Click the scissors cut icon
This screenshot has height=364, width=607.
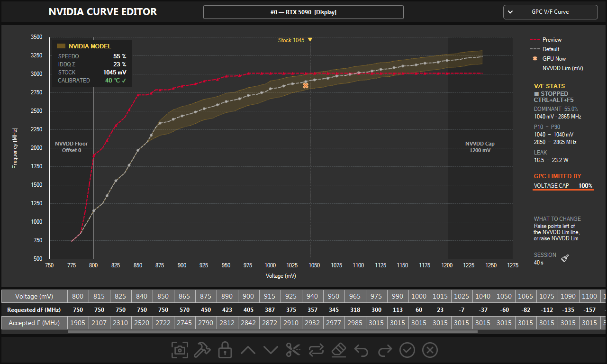point(293,350)
